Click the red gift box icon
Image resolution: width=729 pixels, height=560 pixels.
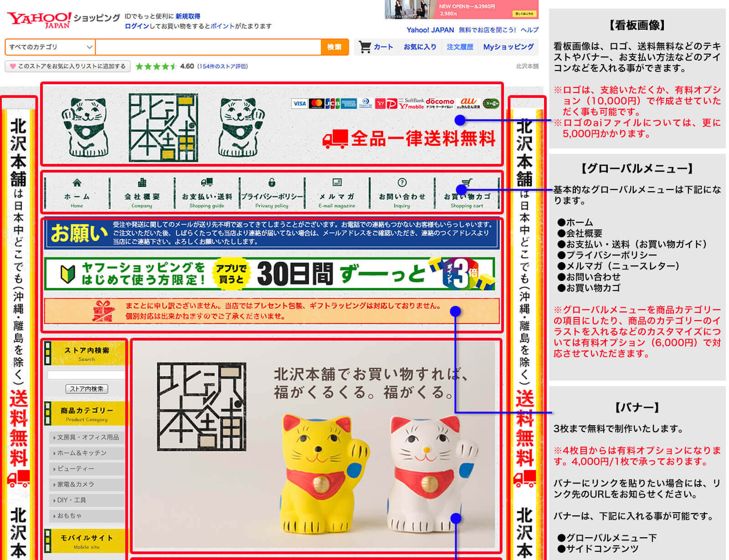[x=103, y=311]
